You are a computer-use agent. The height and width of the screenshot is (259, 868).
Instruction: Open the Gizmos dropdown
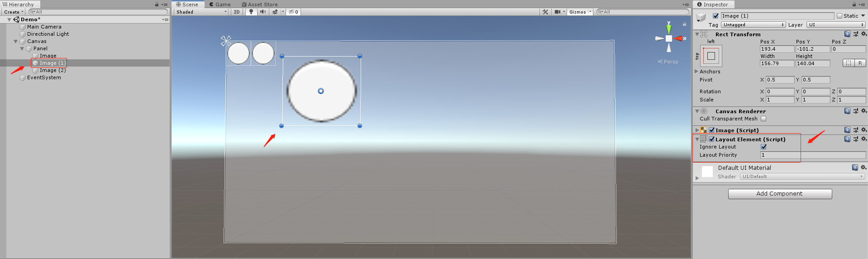coord(580,12)
